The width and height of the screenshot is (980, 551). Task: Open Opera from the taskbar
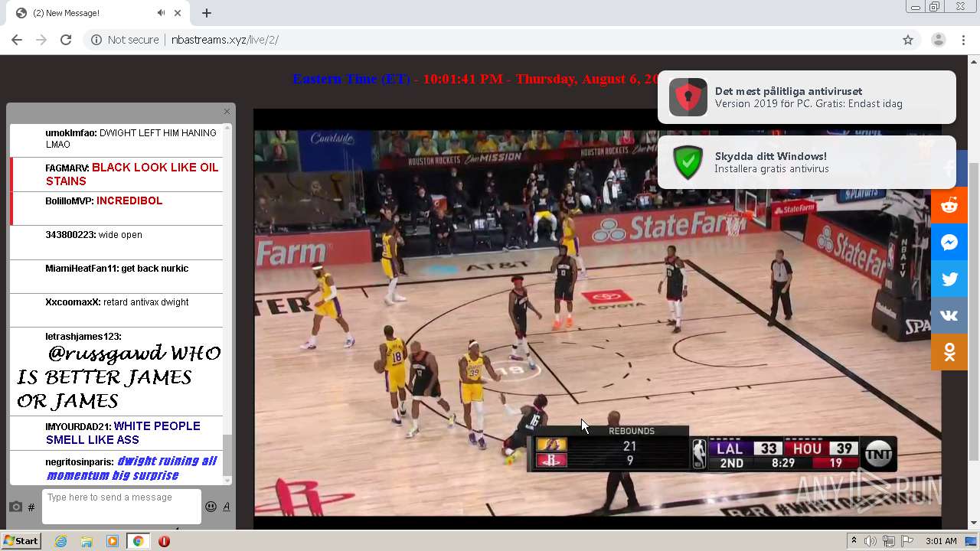click(164, 541)
